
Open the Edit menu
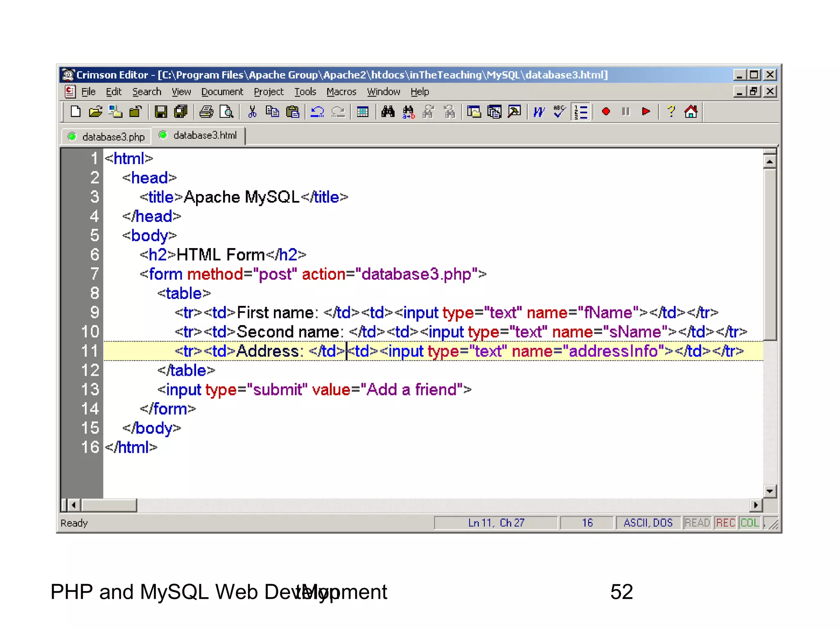coord(114,91)
